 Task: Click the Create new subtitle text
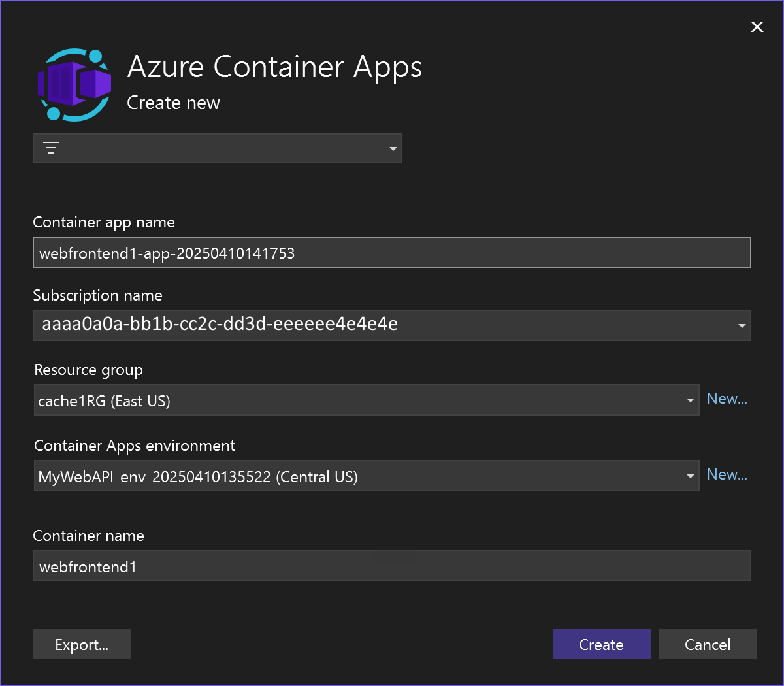(x=173, y=103)
